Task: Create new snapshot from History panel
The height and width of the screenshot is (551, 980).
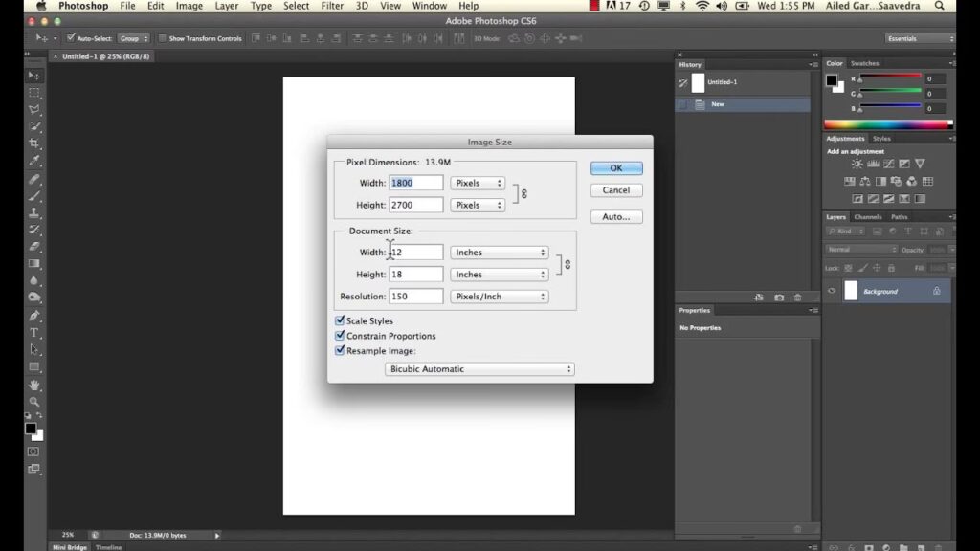Action: pyautogui.click(x=779, y=298)
